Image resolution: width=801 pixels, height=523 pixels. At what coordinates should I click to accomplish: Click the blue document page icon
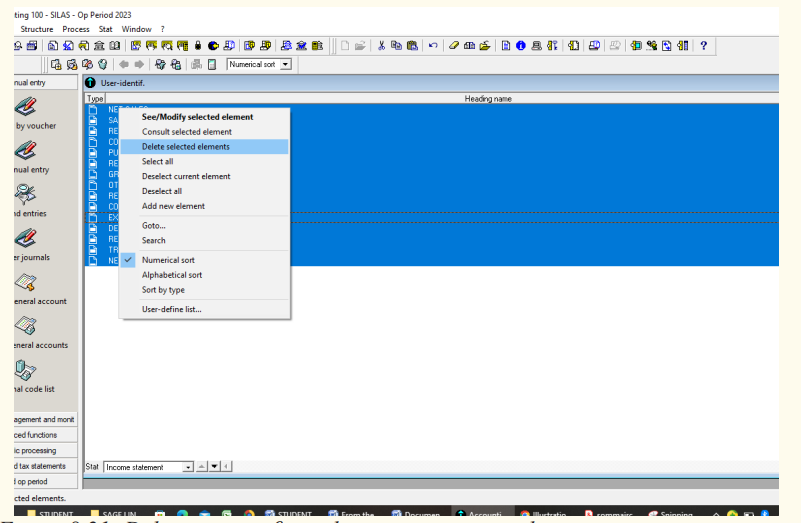506,45
